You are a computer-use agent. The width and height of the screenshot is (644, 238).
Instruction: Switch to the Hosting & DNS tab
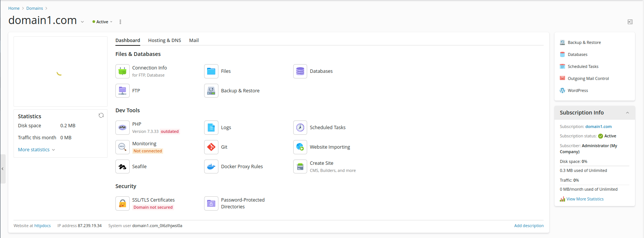[164, 41]
